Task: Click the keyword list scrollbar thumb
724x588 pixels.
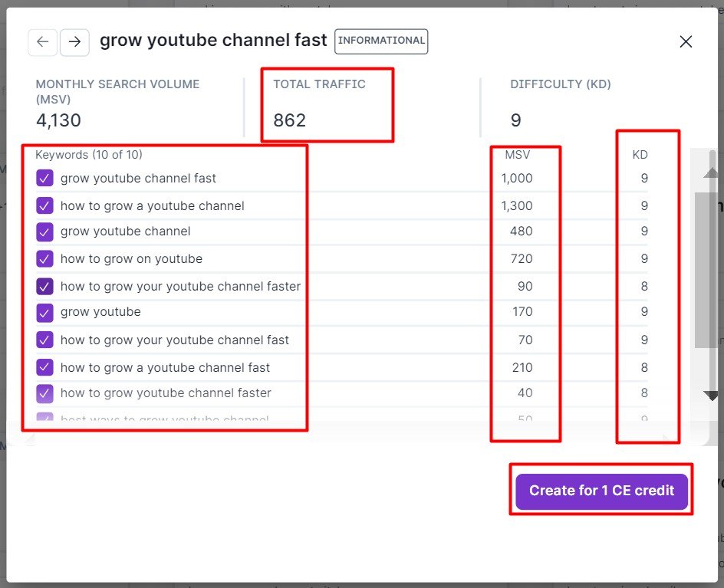Action: coord(706,268)
